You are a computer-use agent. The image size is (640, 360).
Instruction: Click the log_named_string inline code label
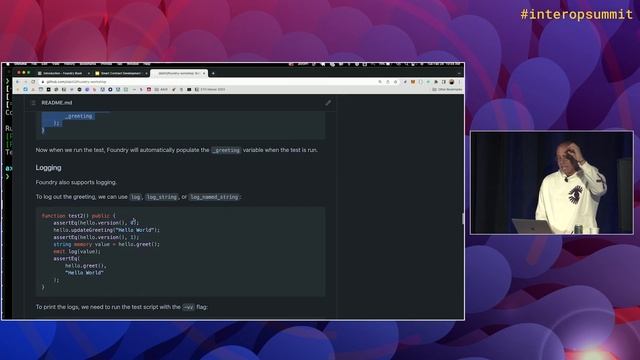click(214, 197)
